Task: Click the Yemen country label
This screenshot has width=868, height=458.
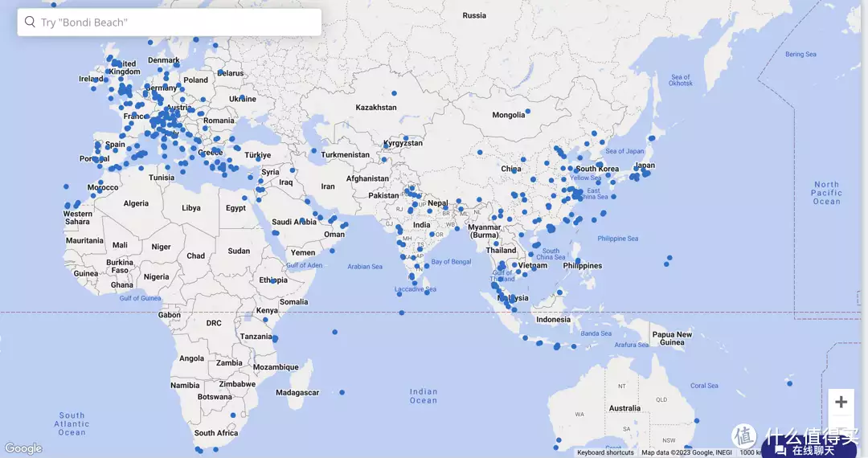Action: pyautogui.click(x=303, y=253)
